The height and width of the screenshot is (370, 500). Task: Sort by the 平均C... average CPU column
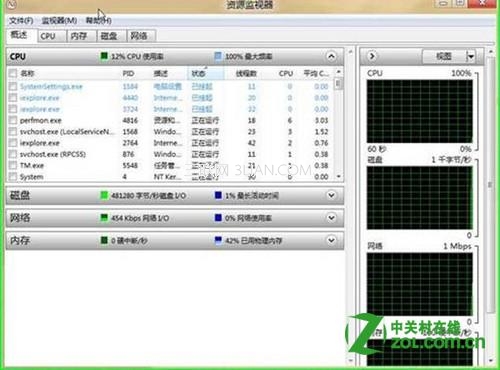[316, 73]
